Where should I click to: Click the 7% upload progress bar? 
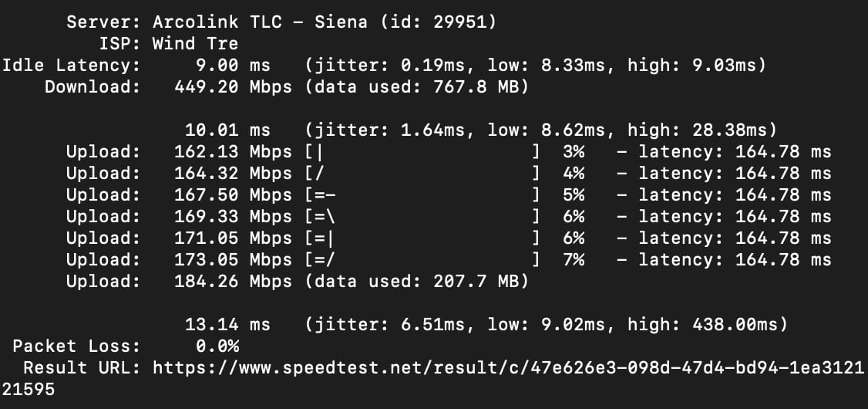tap(422, 260)
